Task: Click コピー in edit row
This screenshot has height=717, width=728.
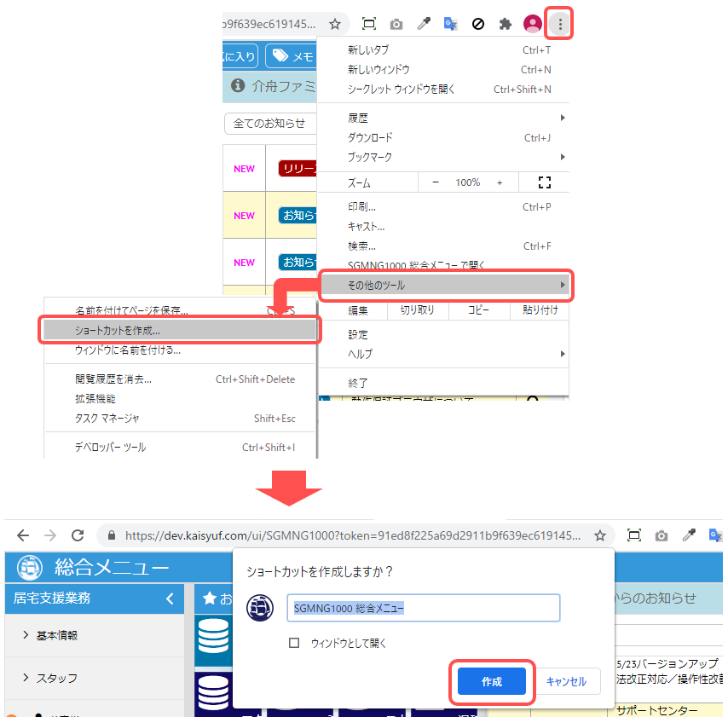Action: point(479,309)
